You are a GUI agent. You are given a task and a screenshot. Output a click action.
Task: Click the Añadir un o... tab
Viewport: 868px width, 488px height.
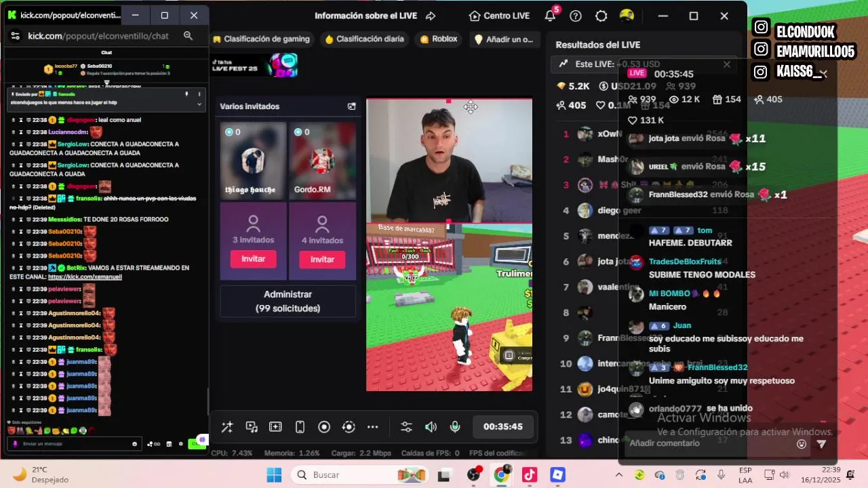tap(503, 39)
